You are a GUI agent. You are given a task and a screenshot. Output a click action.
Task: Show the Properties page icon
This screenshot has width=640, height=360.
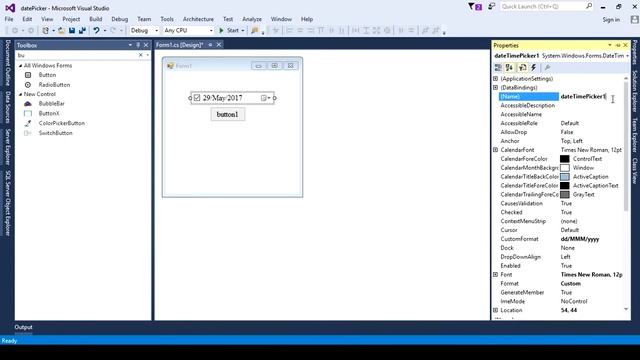point(522,68)
